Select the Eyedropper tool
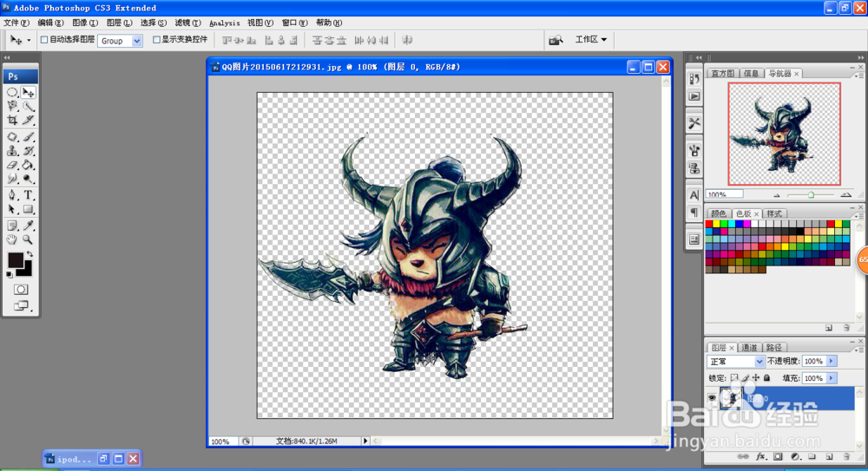868x471 pixels. point(29,226)
